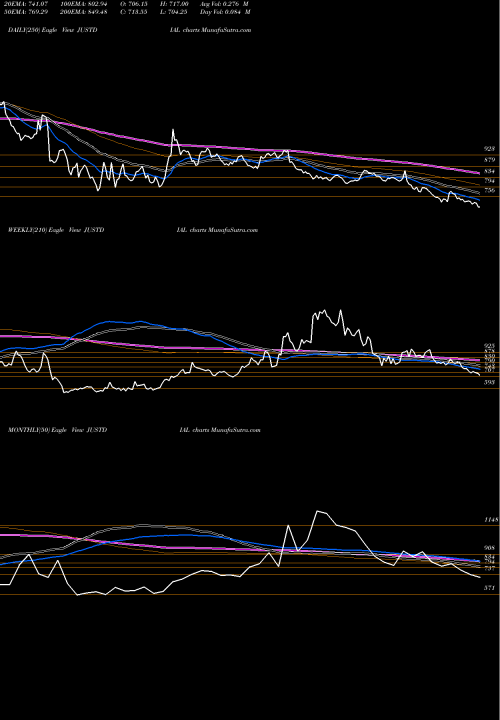Click the 571 price level on monthly chart
This screenshot has width=500, height=720.
[489, 588]
